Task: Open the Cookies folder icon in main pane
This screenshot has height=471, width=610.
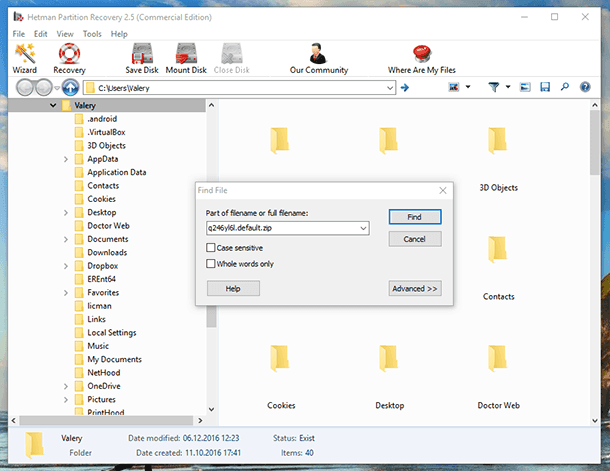Action: tap(280, 358)
